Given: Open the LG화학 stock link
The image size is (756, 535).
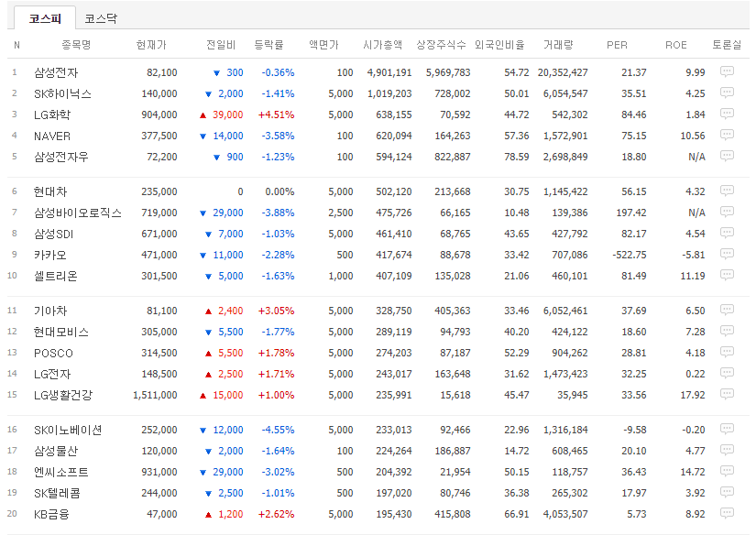Looking at the screenshot, I should click(52, 115).
